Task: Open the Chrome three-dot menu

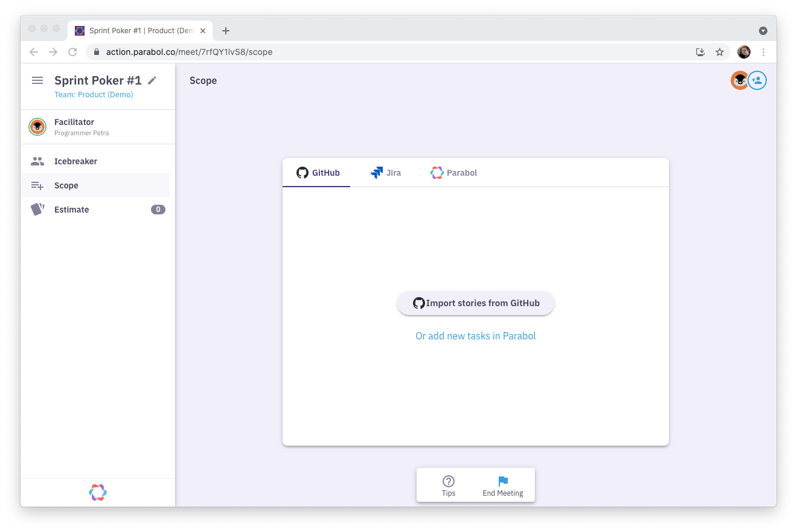Action: point(764,52)
